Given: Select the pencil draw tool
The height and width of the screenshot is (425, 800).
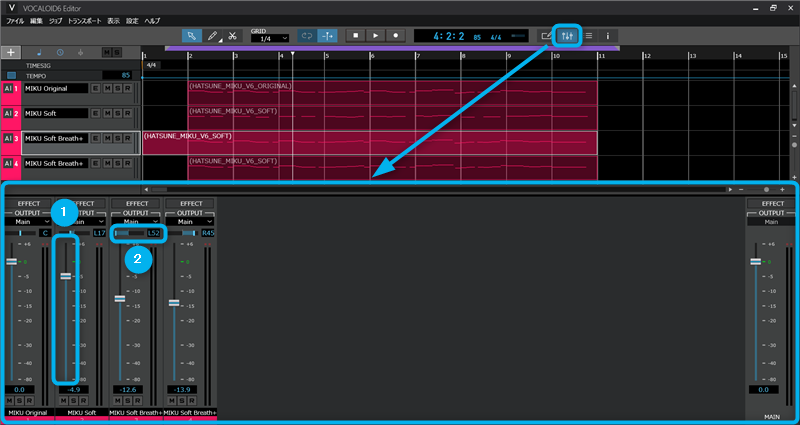Looking at the screenshot, I should click(x=212, y=36).
